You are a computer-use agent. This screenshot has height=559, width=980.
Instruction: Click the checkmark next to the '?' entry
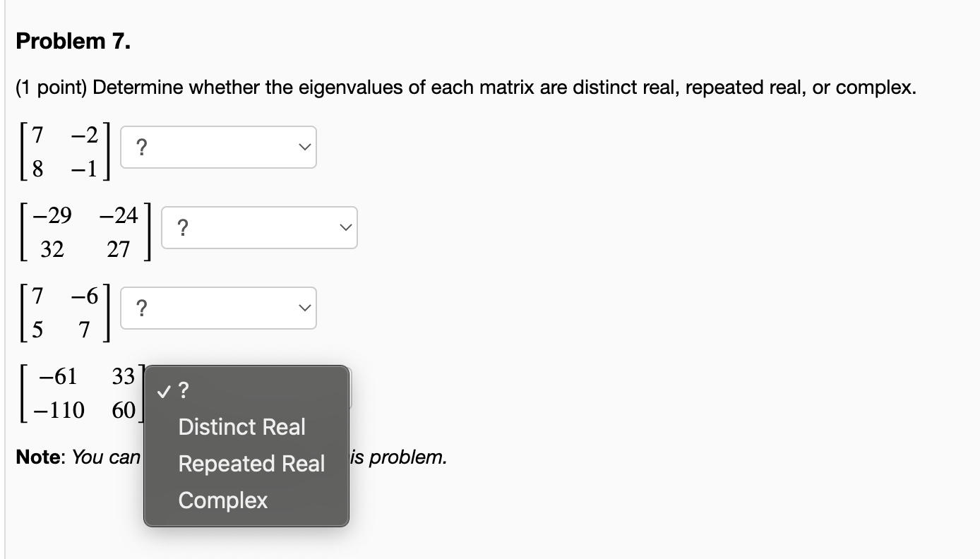[x=165, y=390]
